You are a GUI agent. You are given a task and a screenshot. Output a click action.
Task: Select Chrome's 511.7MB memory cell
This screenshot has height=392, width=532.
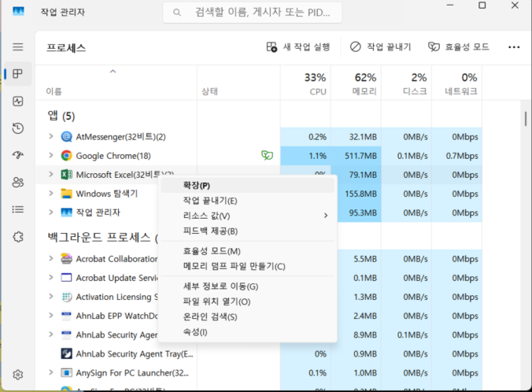pos(356,156)
